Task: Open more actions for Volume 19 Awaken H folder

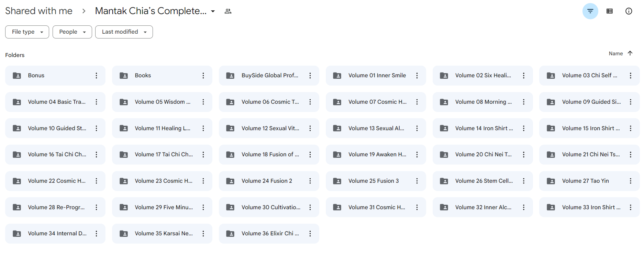Action: [417, 155]
